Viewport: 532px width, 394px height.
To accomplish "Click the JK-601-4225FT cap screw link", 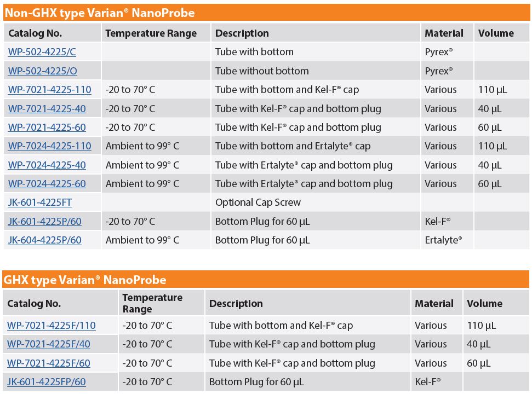I will [40, 202].
